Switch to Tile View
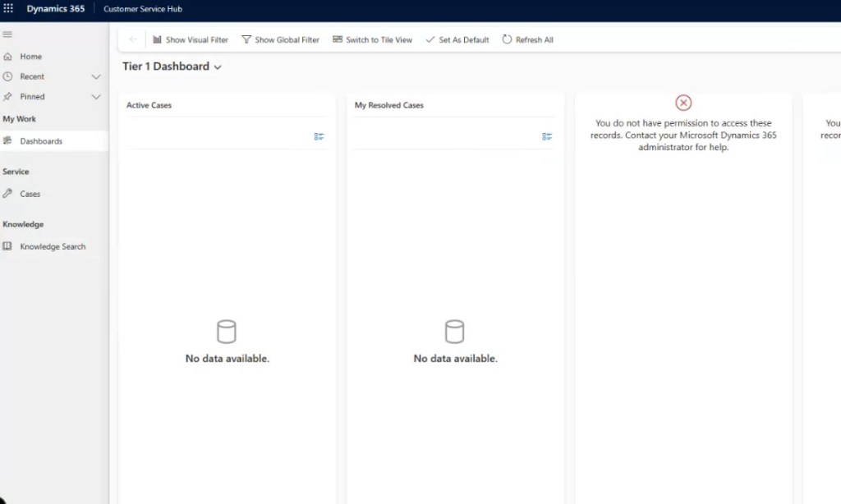 click(x=372, y=39)
